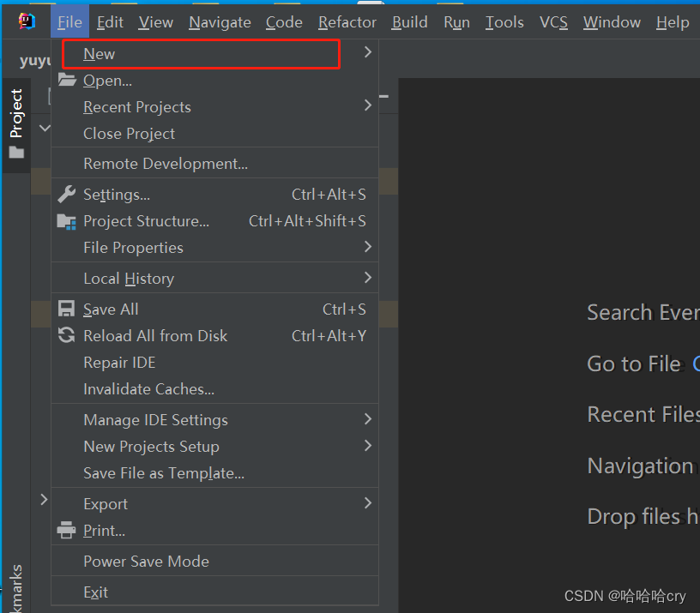Choose Remote Development...
Screen dimensions: 700x613
click(214, 163)
